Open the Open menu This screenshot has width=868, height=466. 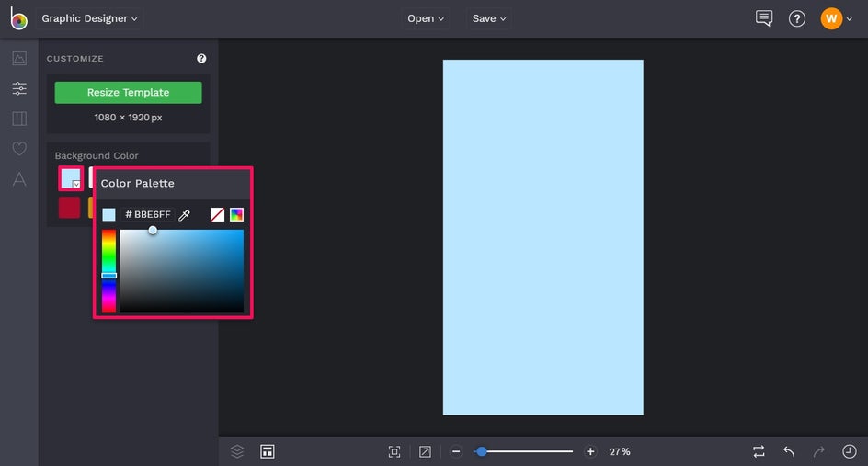tap(425, 18)
